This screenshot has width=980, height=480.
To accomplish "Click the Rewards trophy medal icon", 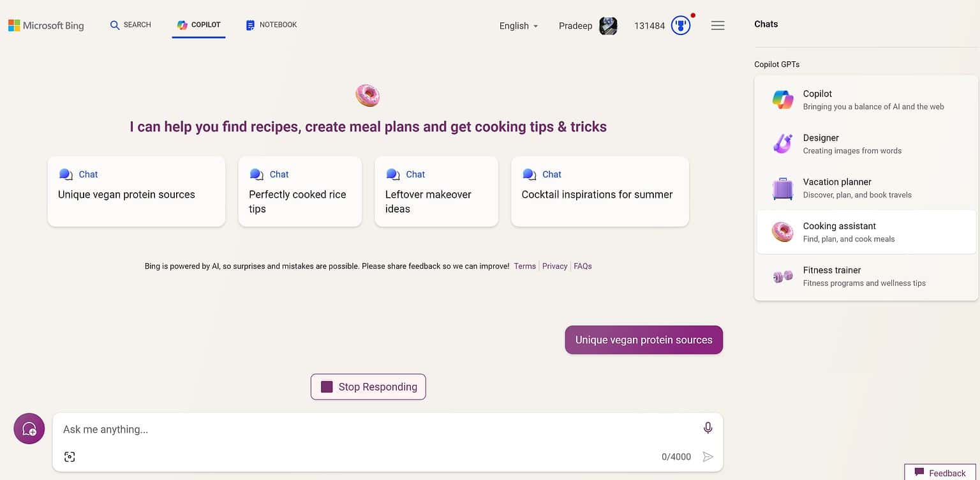I will (681, 26).
